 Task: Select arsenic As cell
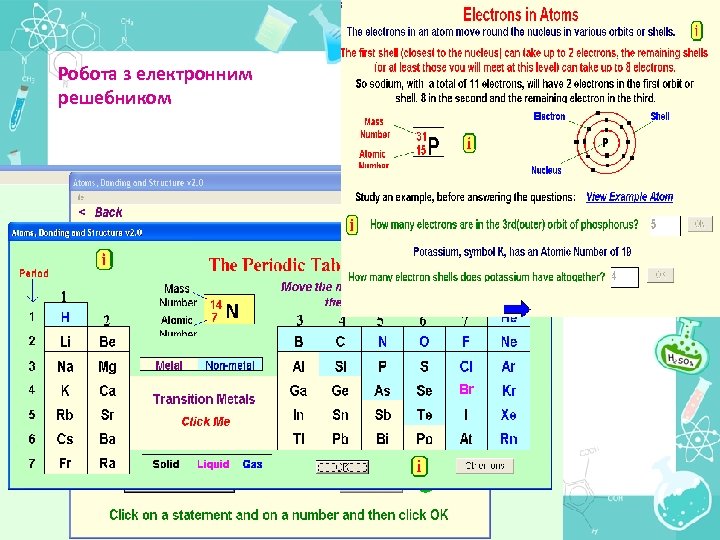[x=382, y=391]
